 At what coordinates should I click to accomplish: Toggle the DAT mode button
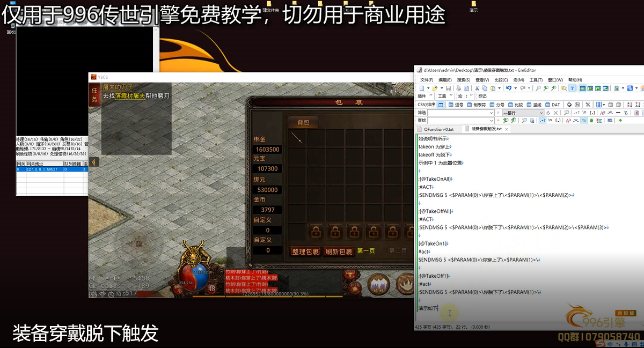pyautogui.click(x=552, y=105)
